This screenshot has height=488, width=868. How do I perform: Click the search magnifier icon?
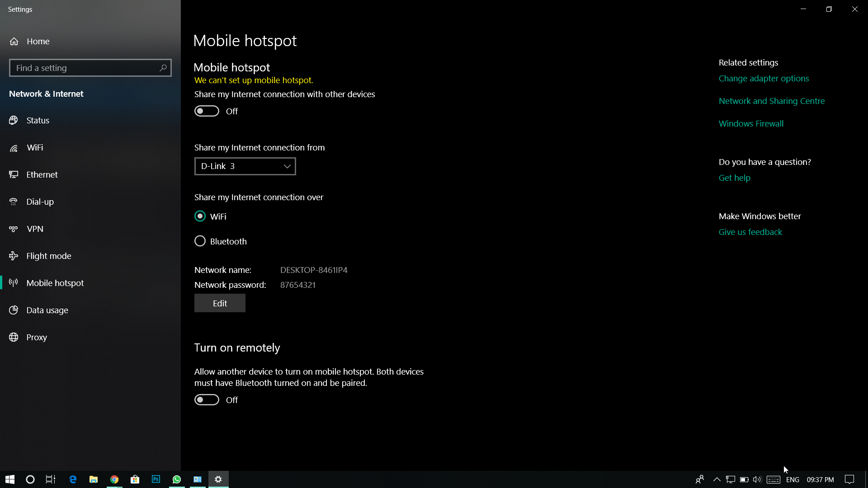[x=163, y=68]
